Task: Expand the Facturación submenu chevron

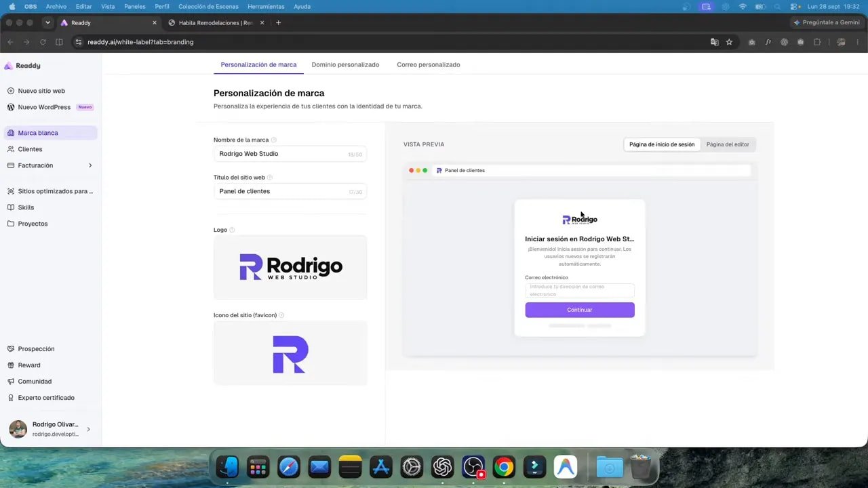Action: tap(90, 165)
